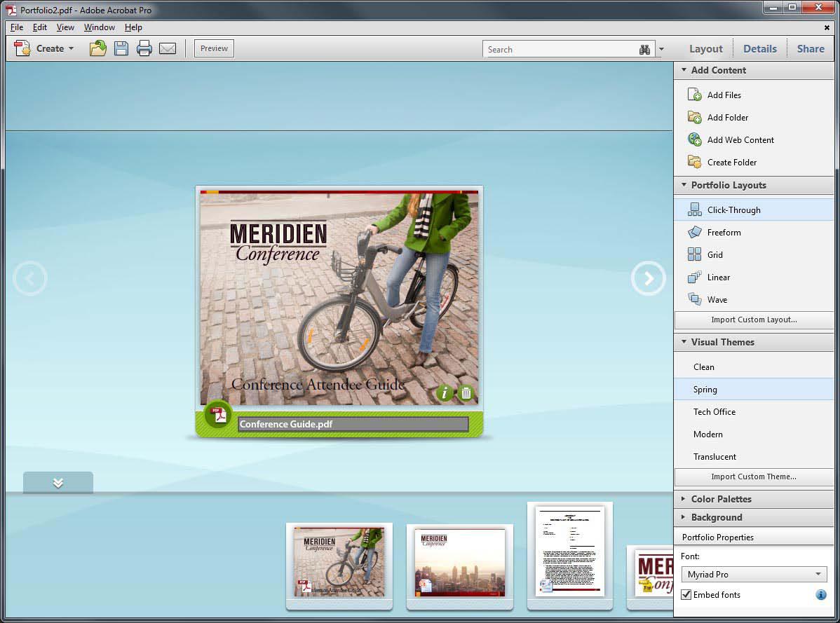Click the Preview button
Image resolution: width=840 pixels, height=623 pixels.
pyautogui.click(x=214, y=48)
